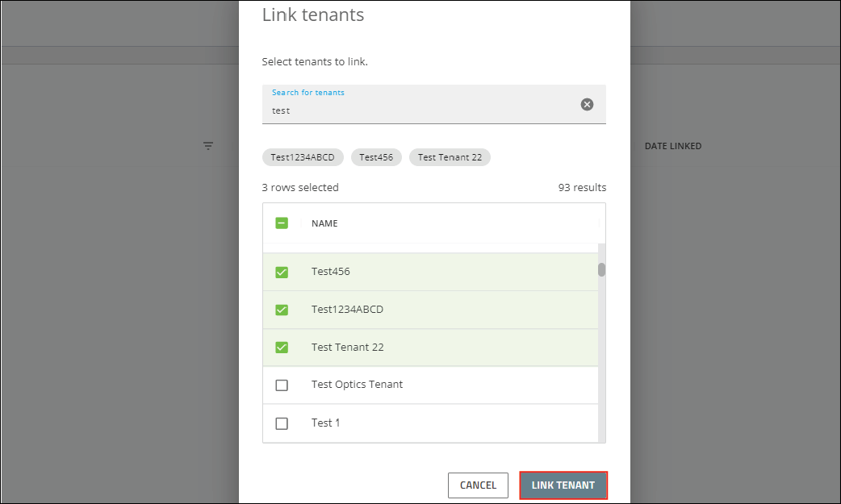Click the '3 rows selected' text
This screenshot has width=841, height=504.
point(300,188)
